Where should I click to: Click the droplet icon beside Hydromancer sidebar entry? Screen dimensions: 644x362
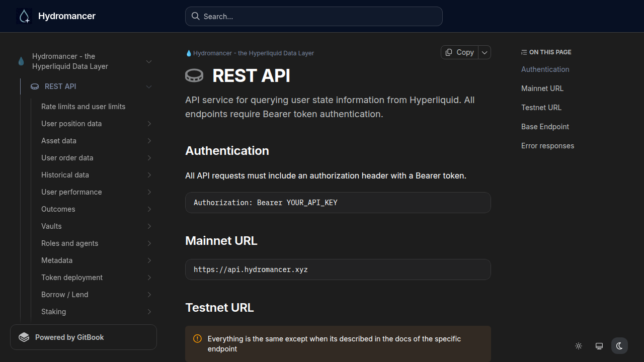pyautogui.click(x=21, y=61)
